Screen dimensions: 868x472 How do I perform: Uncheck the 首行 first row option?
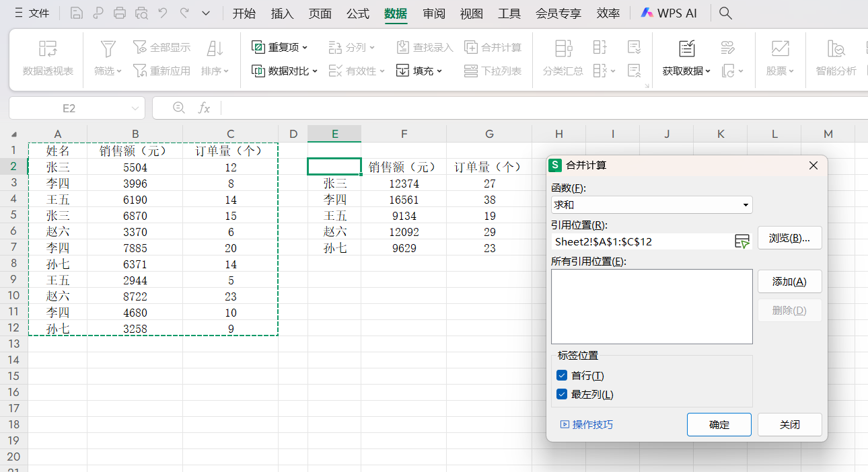562,375
